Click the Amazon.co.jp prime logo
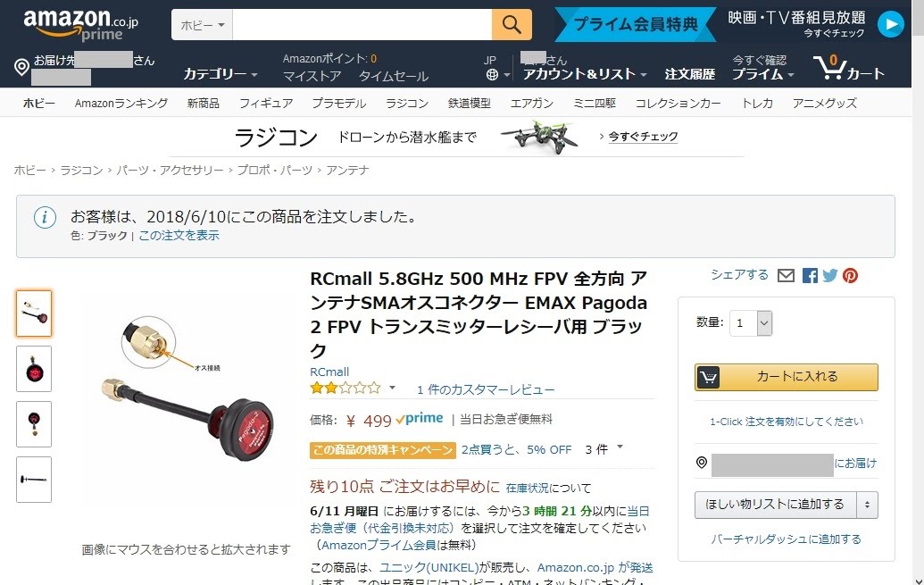This screenshot has width=924, height=585. click(80, 25)
